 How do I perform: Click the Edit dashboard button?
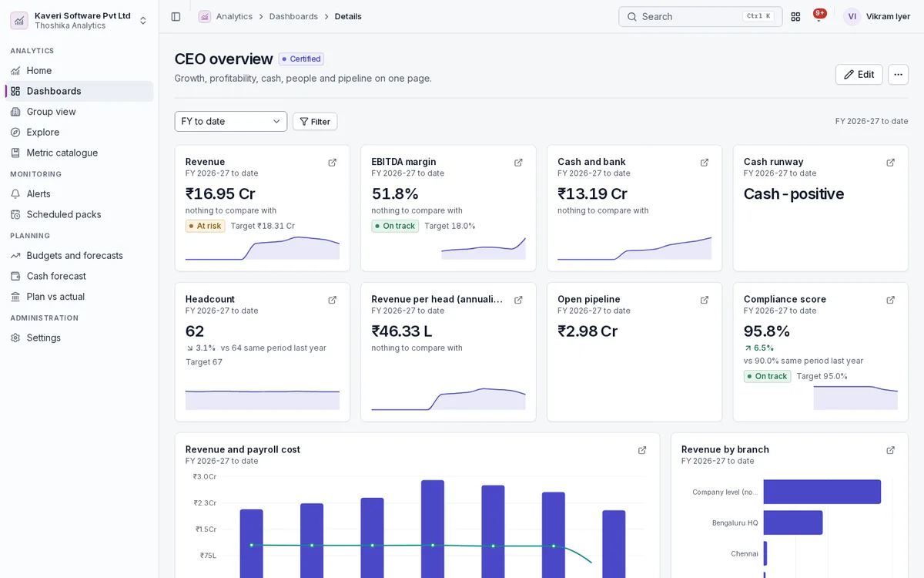click(859, 75)
